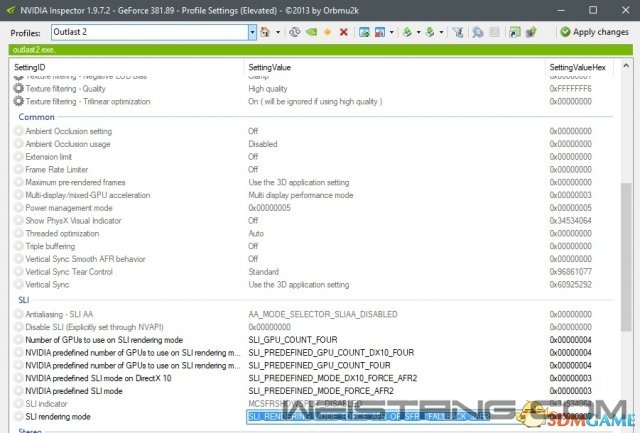Click the orange create new profile icon
640x433 pixels.
pyautogui.click(x=327, y=32)
